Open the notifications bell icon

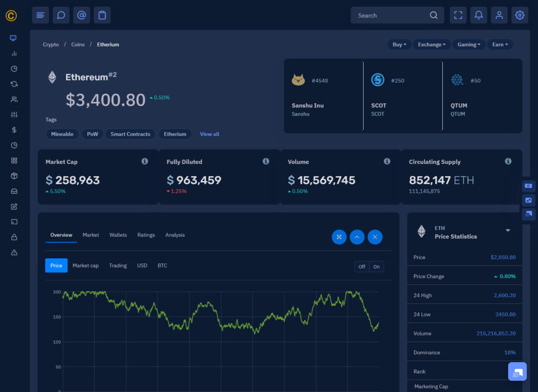[x=479, y=15]
